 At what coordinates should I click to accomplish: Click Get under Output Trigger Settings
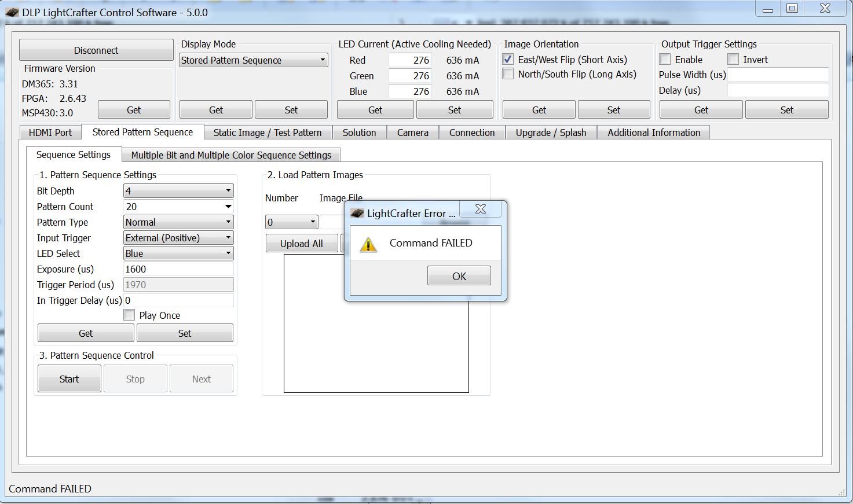(701, 110)
